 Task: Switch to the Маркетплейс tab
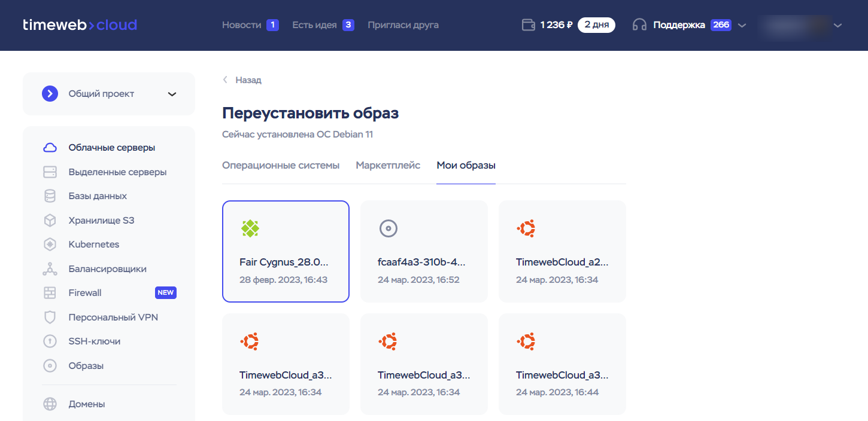(x=388, y=166)
